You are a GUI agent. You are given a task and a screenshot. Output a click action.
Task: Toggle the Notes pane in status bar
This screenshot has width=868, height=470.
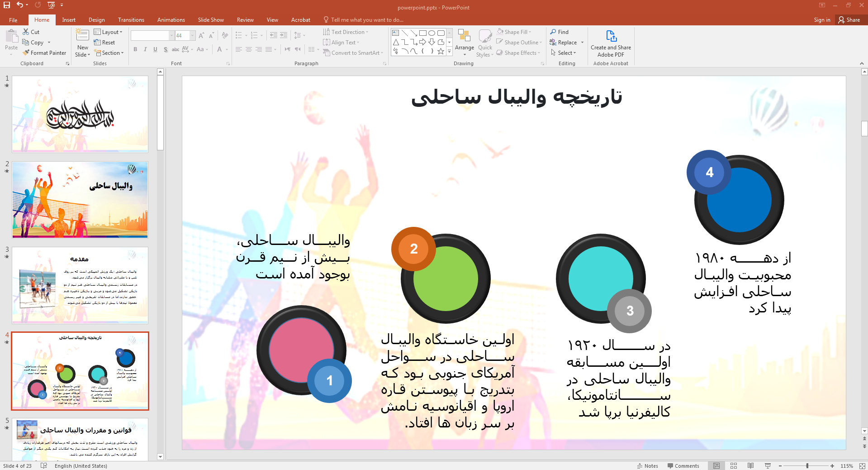tap(648, 466)
